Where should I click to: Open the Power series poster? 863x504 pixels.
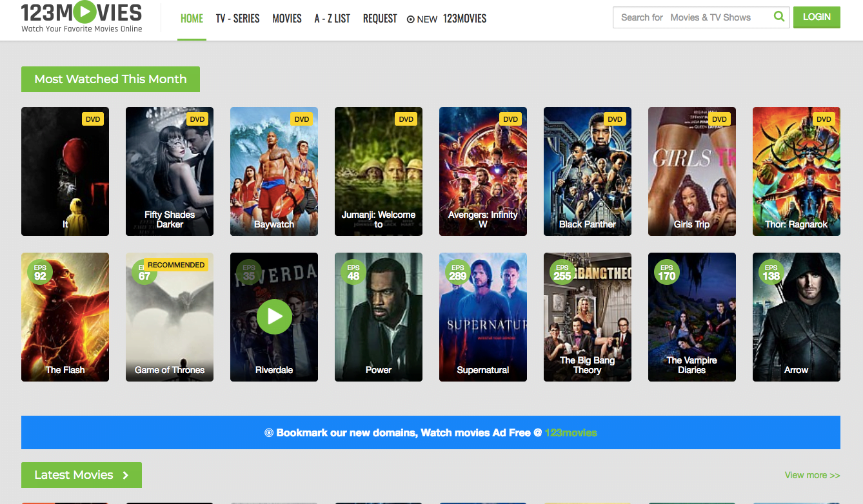click(x=379, y=317)
